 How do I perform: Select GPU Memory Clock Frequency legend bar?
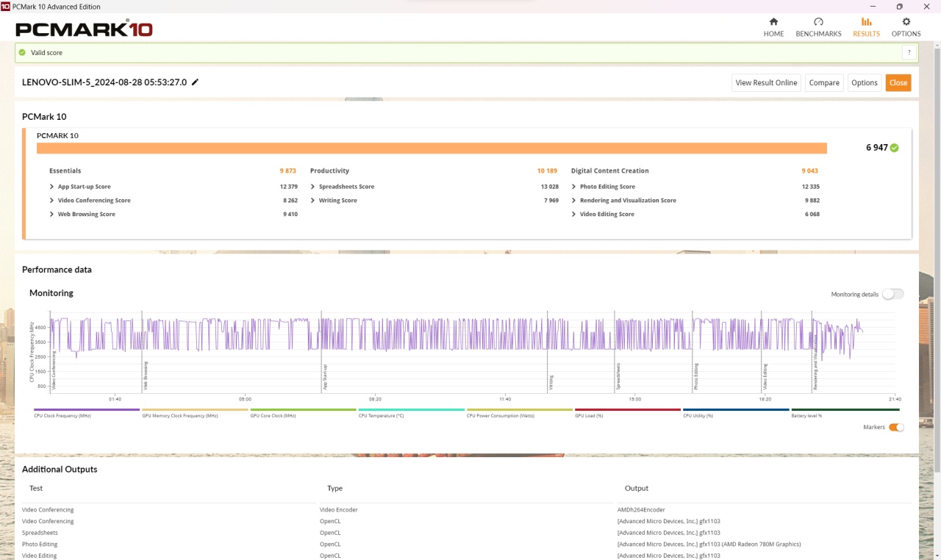pyautogui.click(x=195, y=410)
